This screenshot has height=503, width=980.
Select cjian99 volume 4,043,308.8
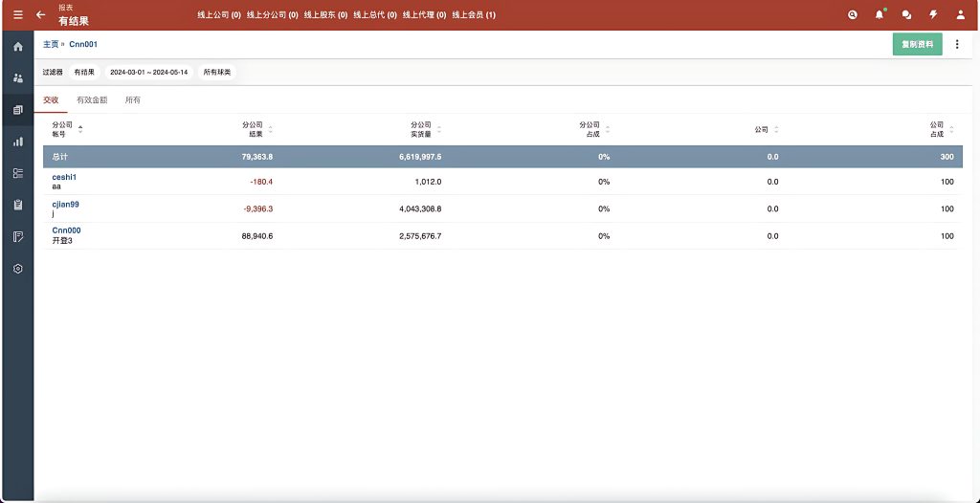[x=420, y=208]
